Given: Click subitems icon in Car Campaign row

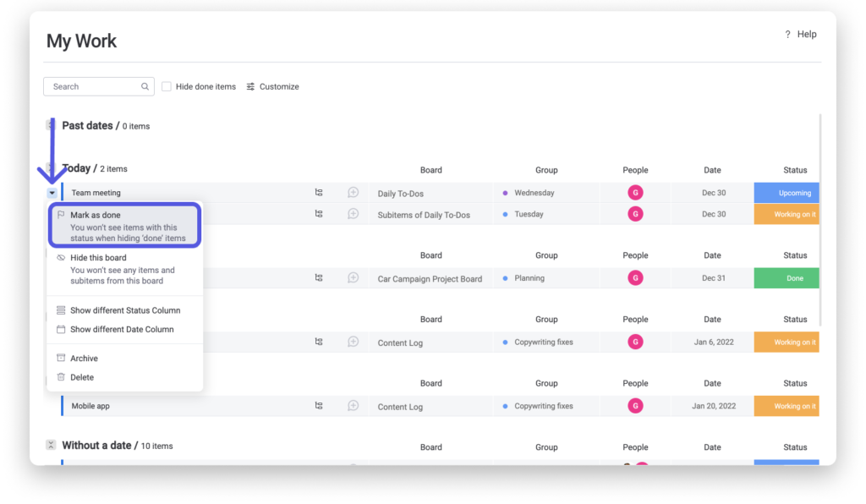Looking at the screenshot, I should [319, 278].
